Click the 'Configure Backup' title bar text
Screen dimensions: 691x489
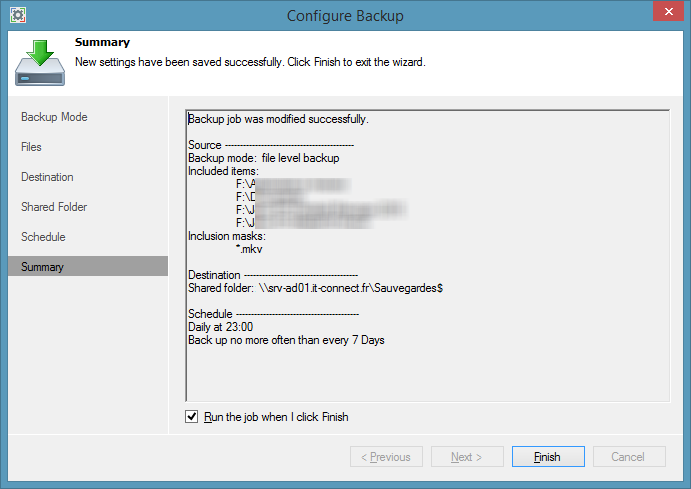pos(345,15)
